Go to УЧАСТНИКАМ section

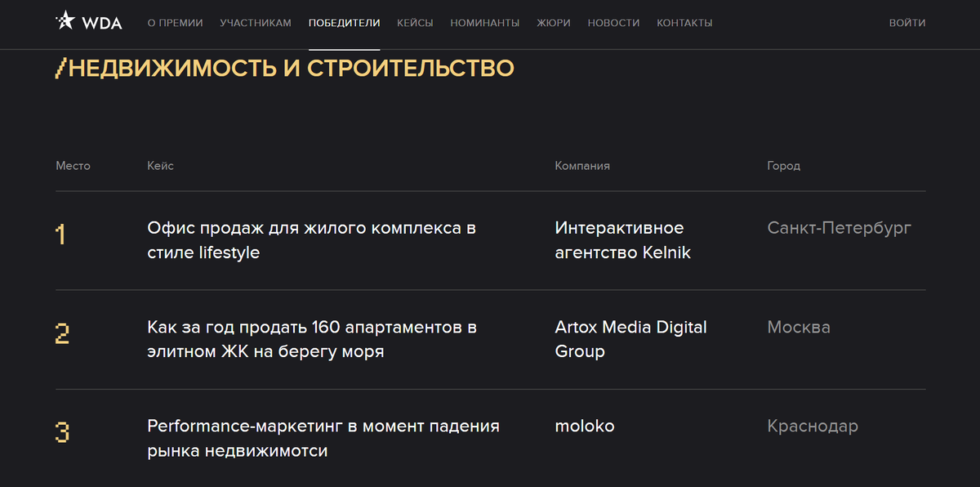coord(256,23)
